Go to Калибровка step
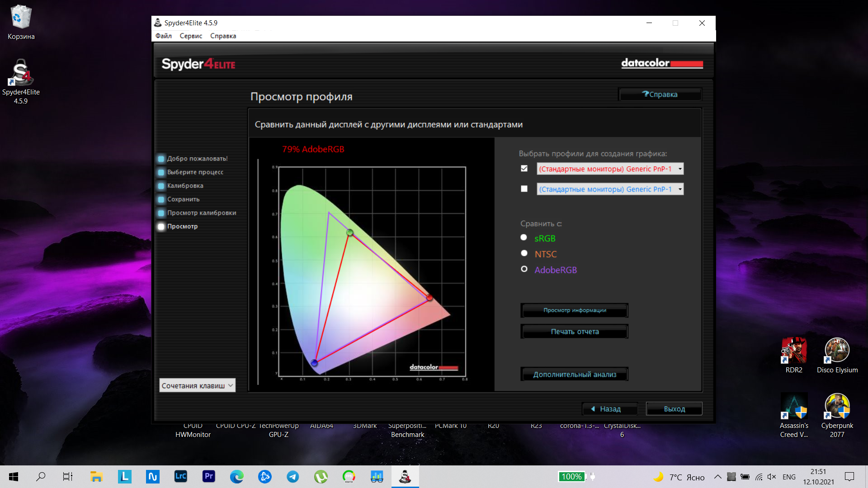Image resolution: width=868 pixels, height=488 pixels. click(x=181, y=186)
